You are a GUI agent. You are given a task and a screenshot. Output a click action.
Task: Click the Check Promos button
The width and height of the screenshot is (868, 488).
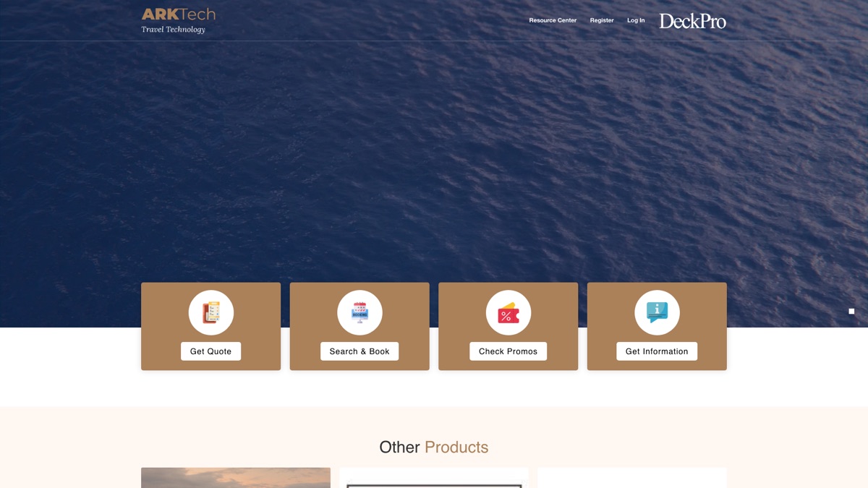[508, 351]
